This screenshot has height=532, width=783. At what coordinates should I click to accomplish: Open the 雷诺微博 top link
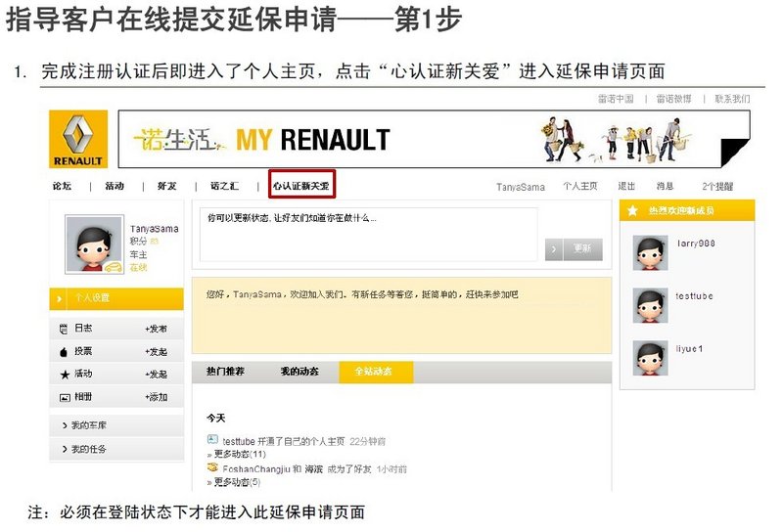[x=673, y=99]
